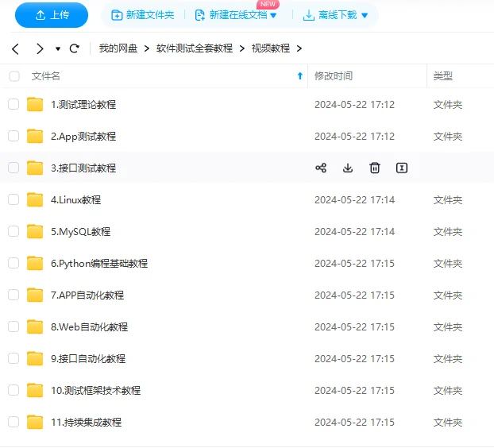
Task: Open the 离线下载 dropdown
Action: (x=335, y=15)
